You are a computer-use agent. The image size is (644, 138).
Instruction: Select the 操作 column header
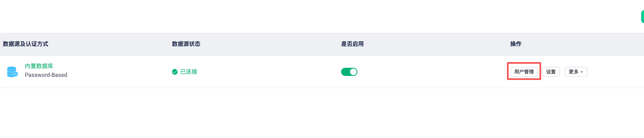(516, 44)
